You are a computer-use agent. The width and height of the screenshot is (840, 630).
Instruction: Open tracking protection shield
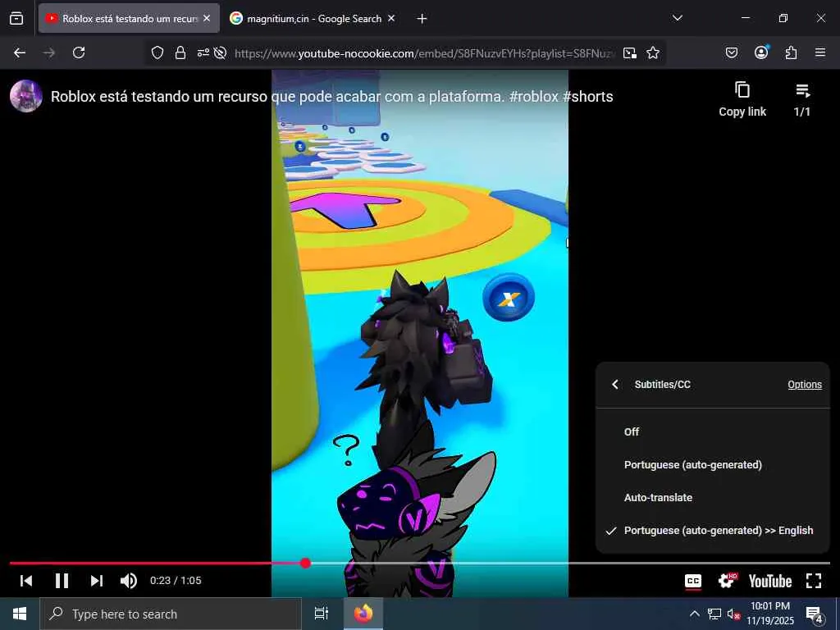(157, 52)
